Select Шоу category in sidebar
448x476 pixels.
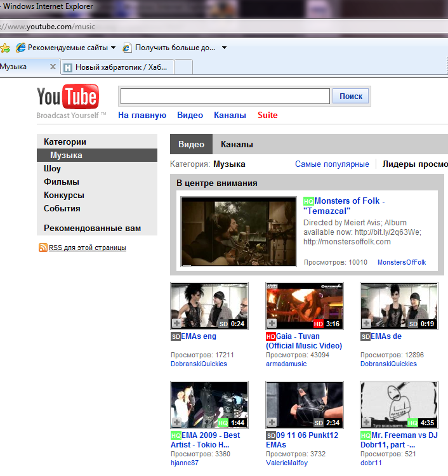52,168
